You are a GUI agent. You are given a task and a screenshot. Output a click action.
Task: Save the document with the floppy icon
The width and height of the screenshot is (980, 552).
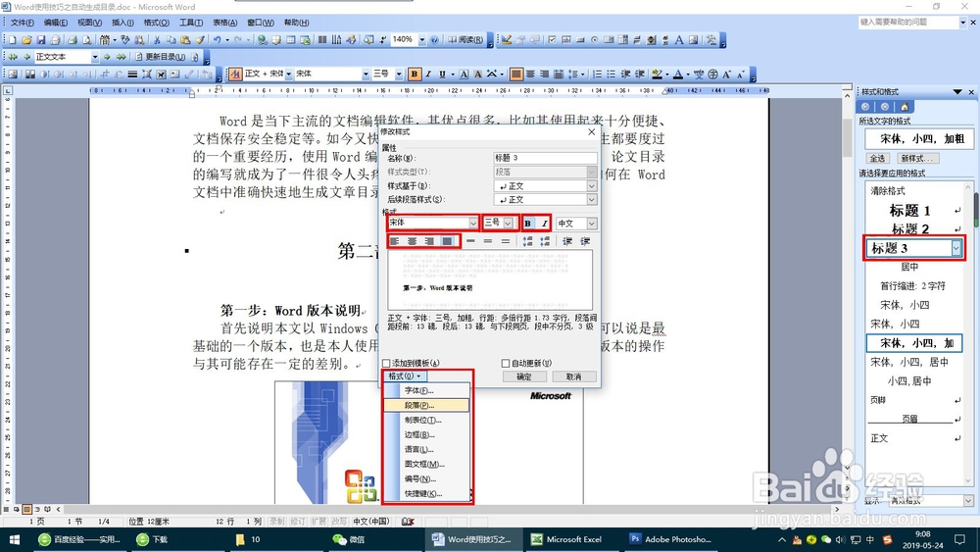coord(41,40)
